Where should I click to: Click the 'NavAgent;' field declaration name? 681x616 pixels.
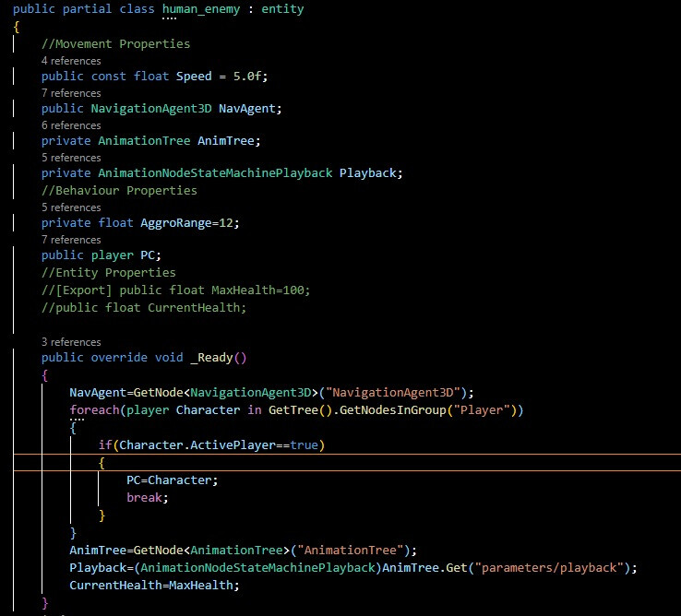point(250,109)
